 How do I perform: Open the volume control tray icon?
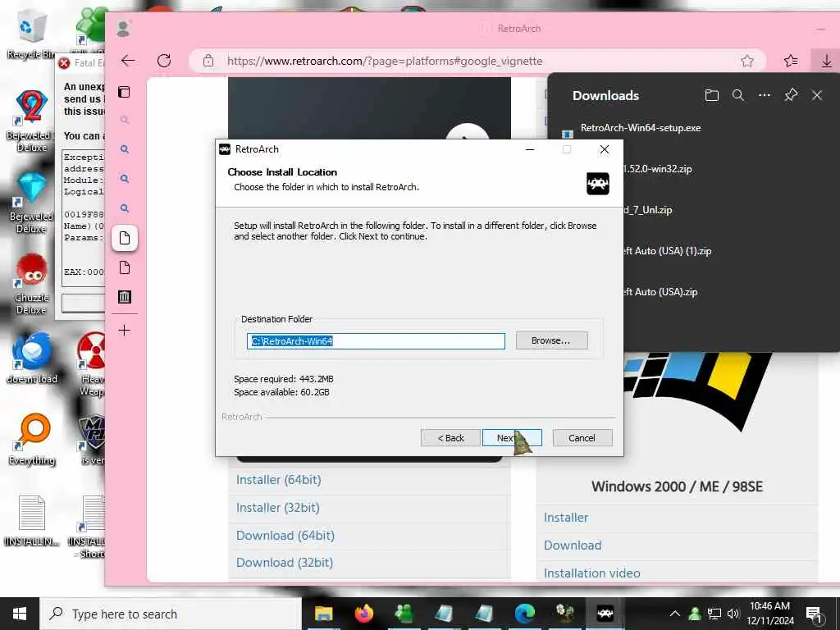pos(733,614)
